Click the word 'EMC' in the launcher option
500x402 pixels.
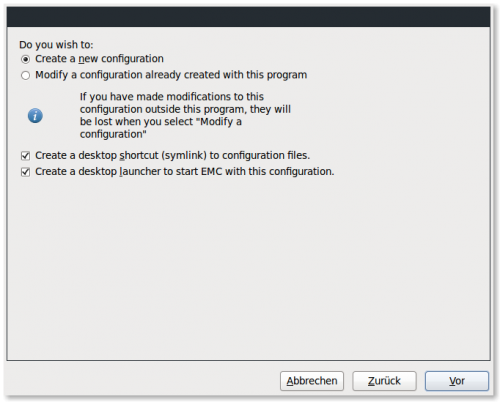pyautogui.click(x=211, y=171)
